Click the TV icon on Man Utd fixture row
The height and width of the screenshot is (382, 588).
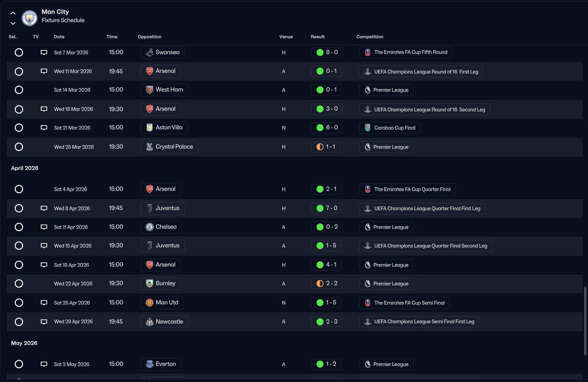[x=44, y=303]
